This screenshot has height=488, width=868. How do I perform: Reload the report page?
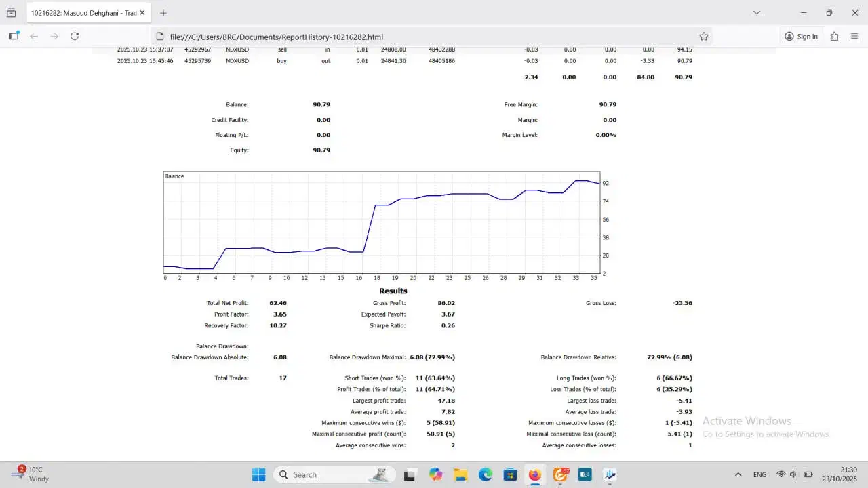point(75,37)
